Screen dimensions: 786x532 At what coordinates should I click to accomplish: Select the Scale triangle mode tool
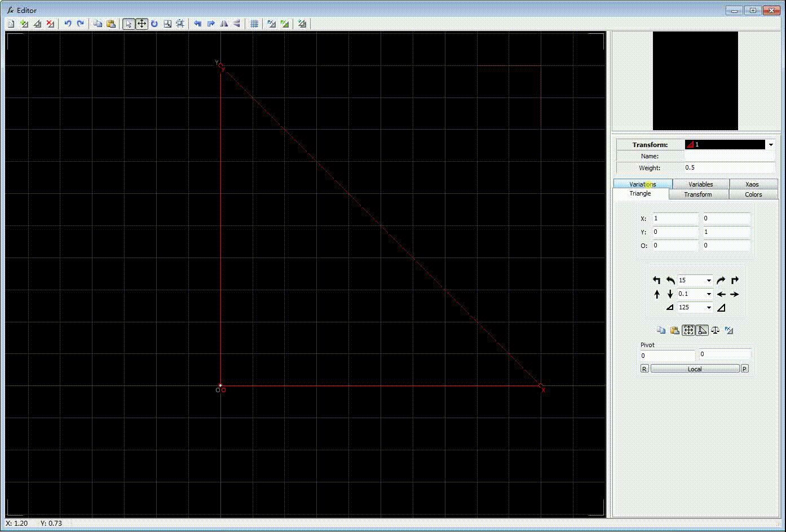(x=167, y=24)
